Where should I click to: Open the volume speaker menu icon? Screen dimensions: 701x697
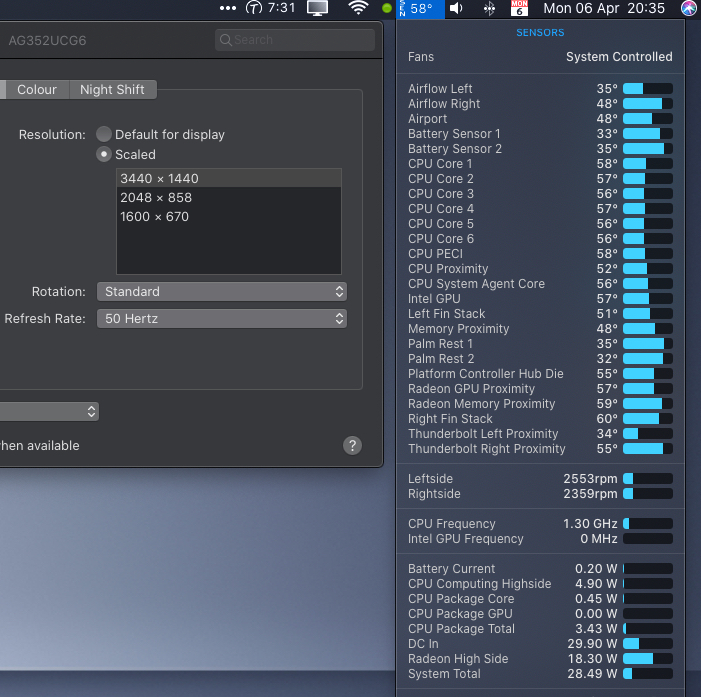point(456,8)
